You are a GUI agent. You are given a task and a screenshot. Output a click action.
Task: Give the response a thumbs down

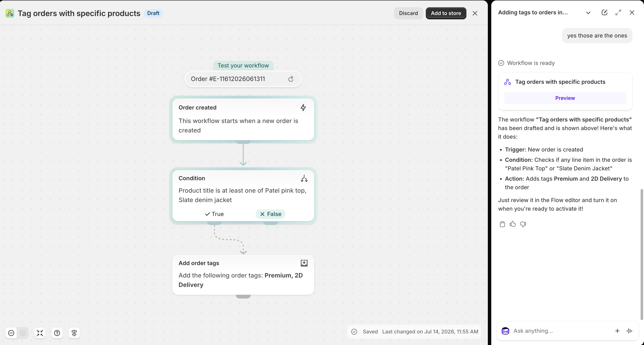tap(523, 224)
